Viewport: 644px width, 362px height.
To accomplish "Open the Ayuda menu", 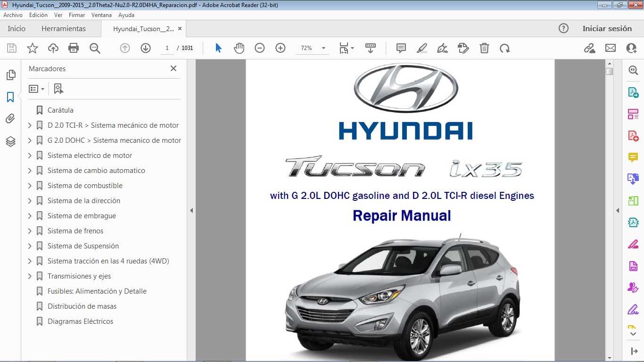I will coord(126,15).
